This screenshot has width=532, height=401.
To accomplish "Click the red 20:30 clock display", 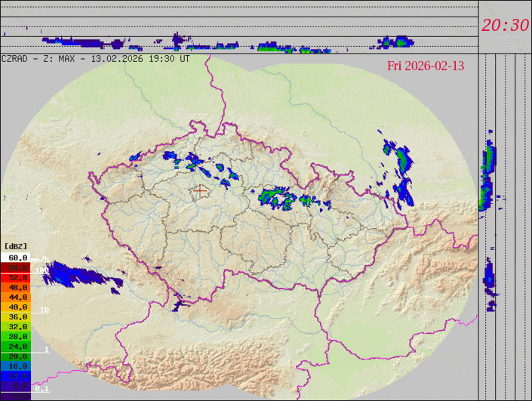I will click(505, 25).
